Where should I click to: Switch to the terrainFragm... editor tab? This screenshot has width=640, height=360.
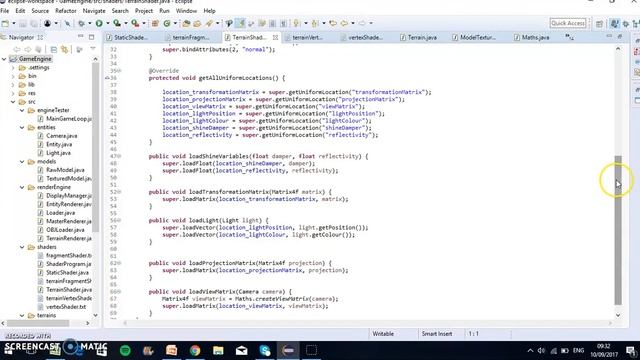point(191,38)
